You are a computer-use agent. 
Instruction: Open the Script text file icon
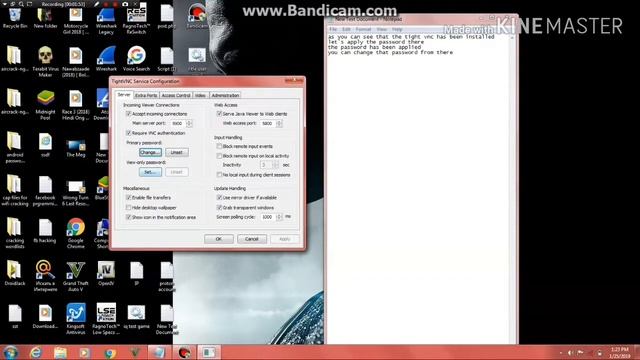167,59
